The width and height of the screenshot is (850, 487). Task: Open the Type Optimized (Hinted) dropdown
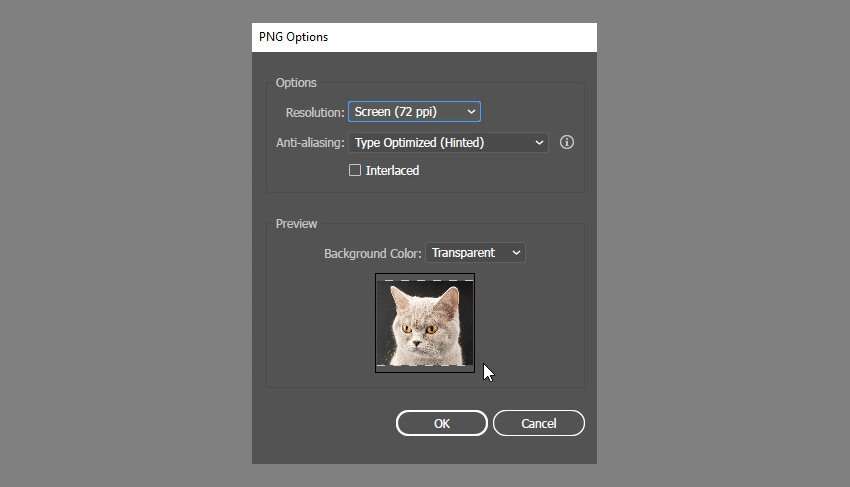coord(448,143)
